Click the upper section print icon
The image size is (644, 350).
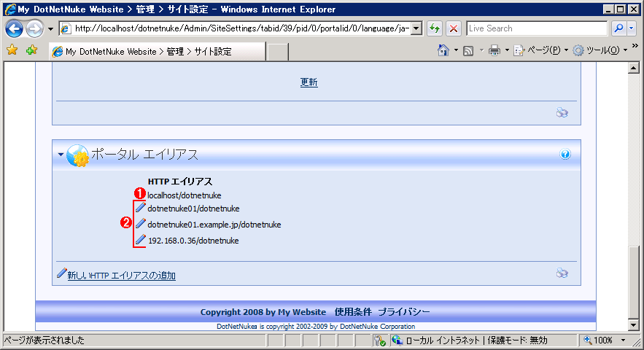[562, 112]
